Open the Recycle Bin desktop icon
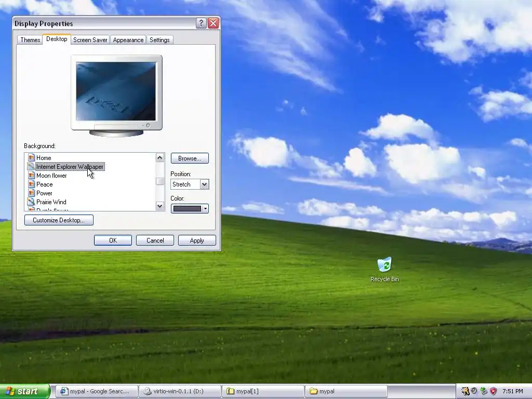Image resolution: width=532 pixels, height=399 pixels. point(384,270)
